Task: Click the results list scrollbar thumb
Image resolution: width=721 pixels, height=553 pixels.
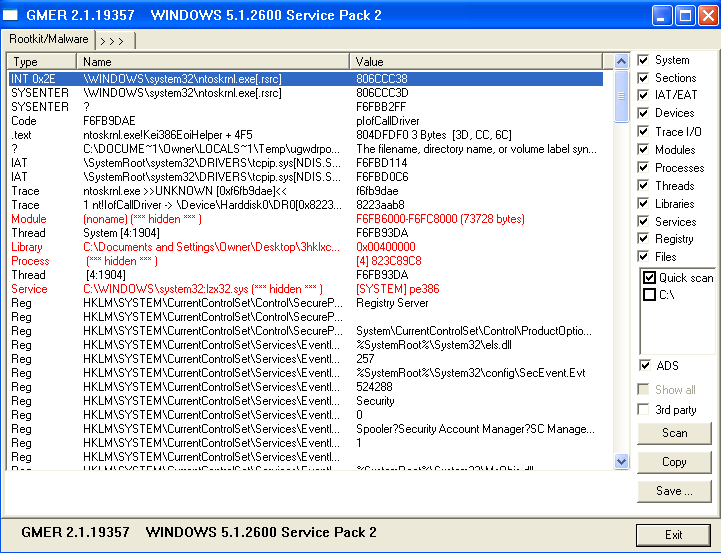Action: 621,96
